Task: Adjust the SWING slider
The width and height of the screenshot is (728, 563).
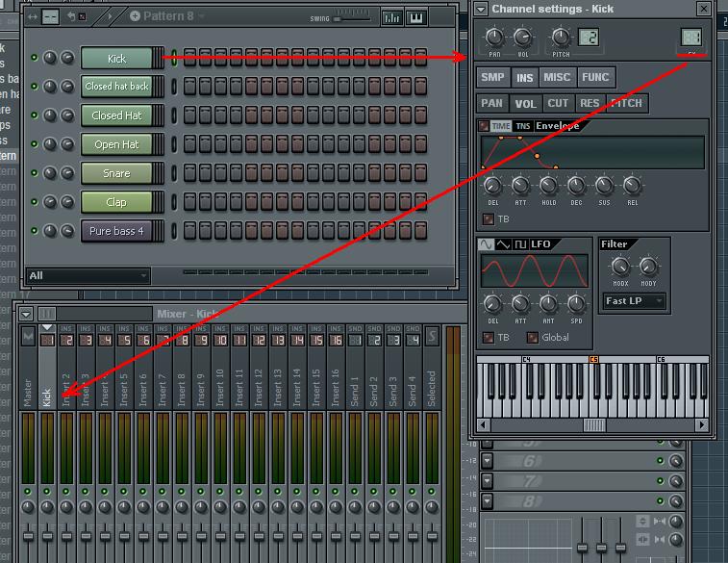Action: pyautogui.click(x=338, y=19)
